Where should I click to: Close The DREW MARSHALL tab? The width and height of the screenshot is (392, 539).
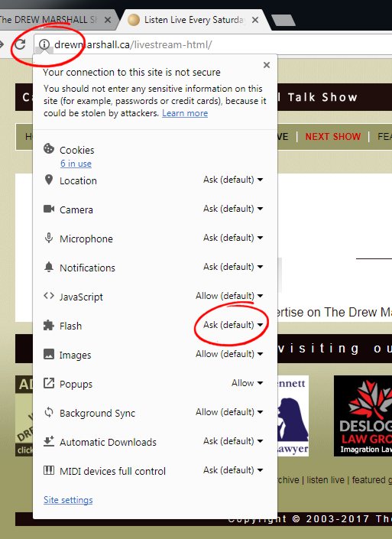108,20
